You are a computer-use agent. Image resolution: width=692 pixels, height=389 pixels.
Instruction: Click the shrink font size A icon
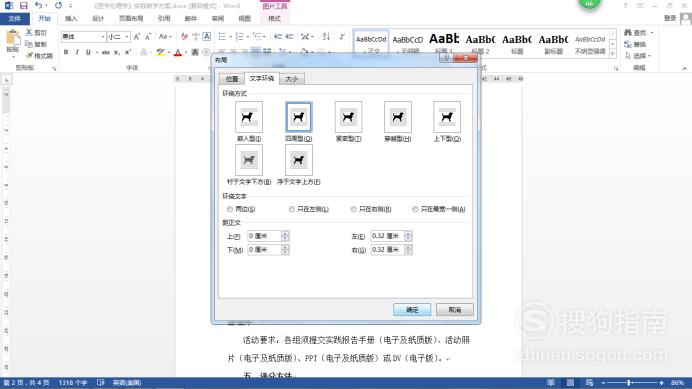(148, 37)
